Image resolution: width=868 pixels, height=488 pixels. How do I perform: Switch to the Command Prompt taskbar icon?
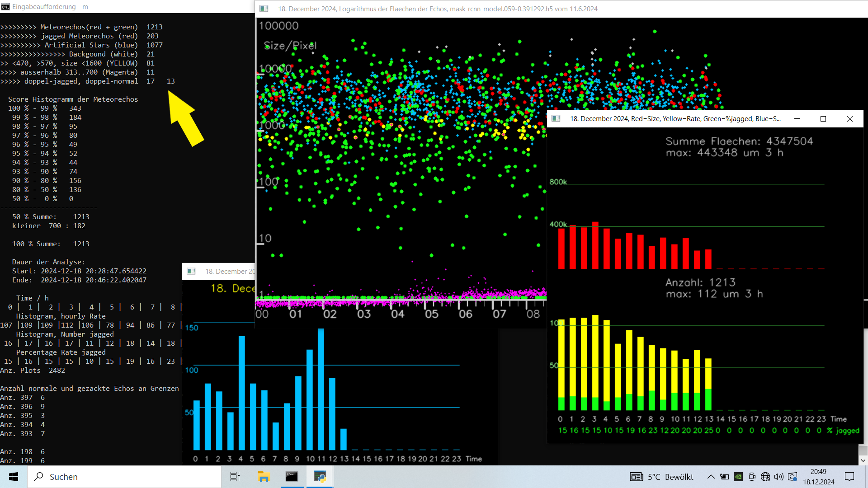coord(292,477)
